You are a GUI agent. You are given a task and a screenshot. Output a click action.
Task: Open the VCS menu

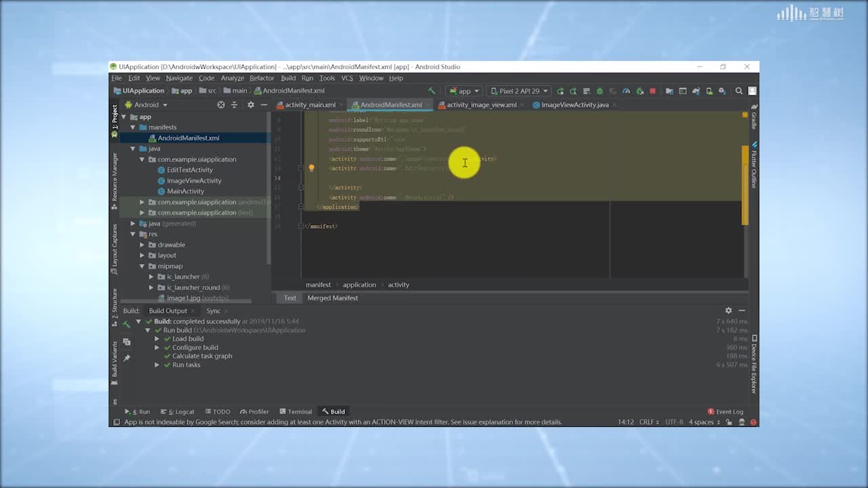point(347,78)
